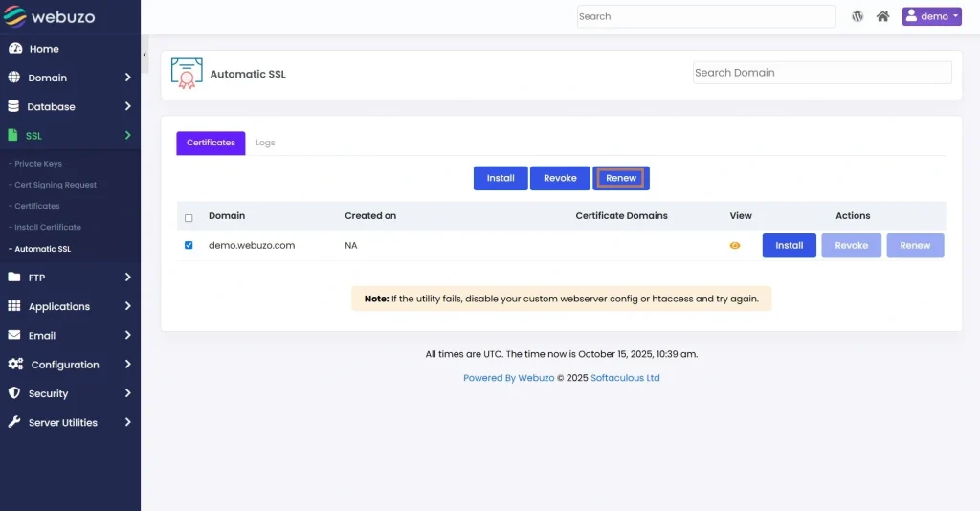Screen dimensions: 980x511
Task: Click the NA created-on value
Action: 351,246
